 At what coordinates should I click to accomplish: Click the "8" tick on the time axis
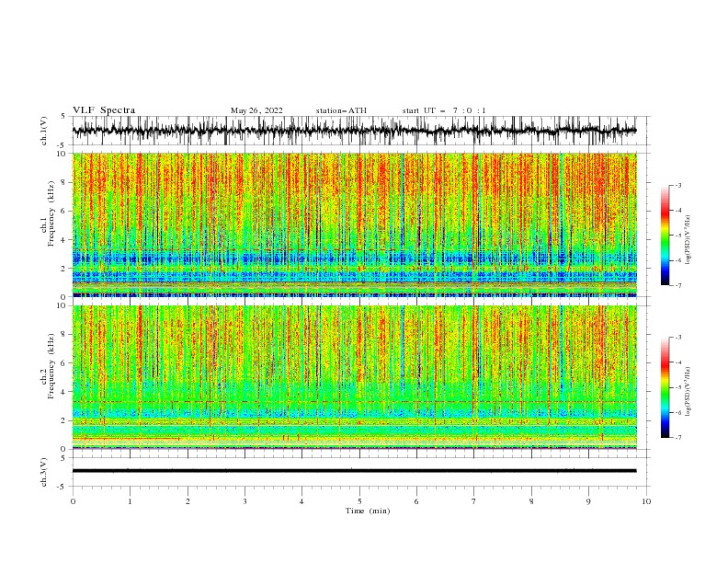531,501
